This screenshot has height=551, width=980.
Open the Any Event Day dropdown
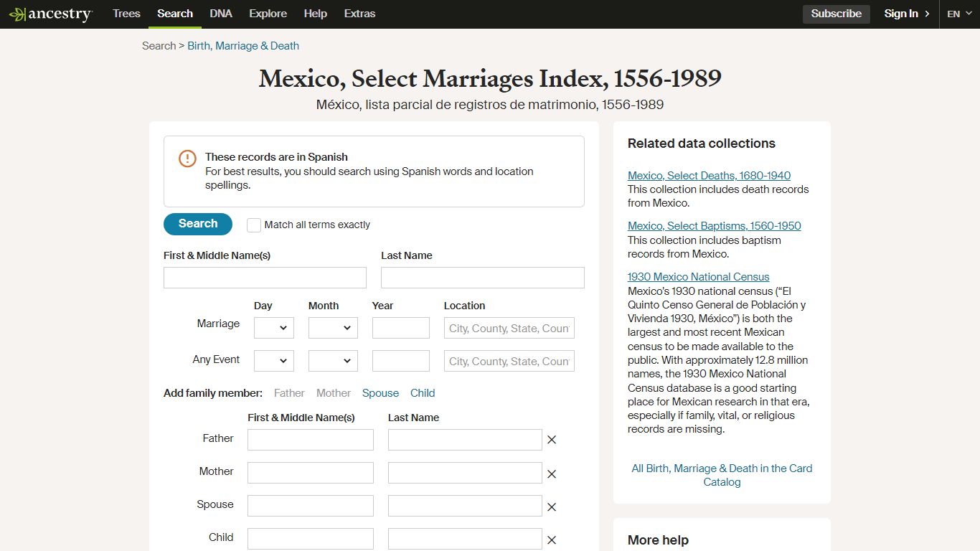pos(274,361)
